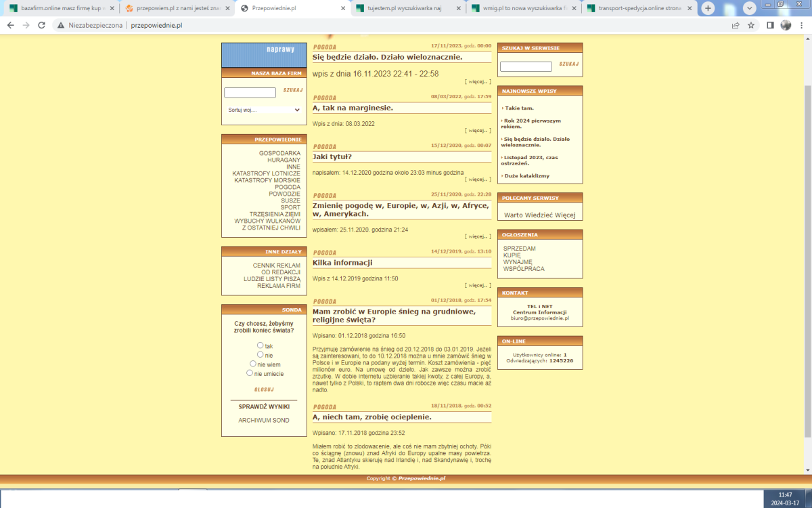Expand the 'Sortuj woj....' dropdown
The width and height of the screenshot is (812, 508).
pos(263,110)
